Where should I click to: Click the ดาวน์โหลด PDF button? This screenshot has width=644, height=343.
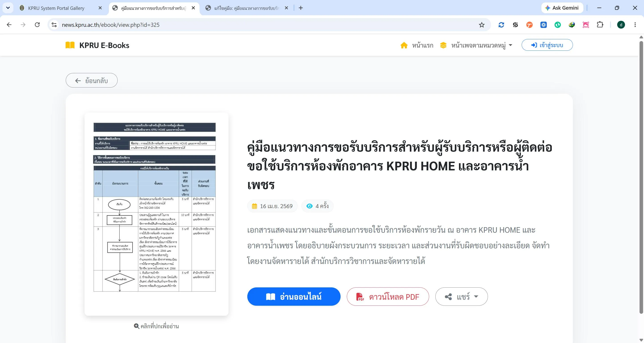(x=388, y=297)
